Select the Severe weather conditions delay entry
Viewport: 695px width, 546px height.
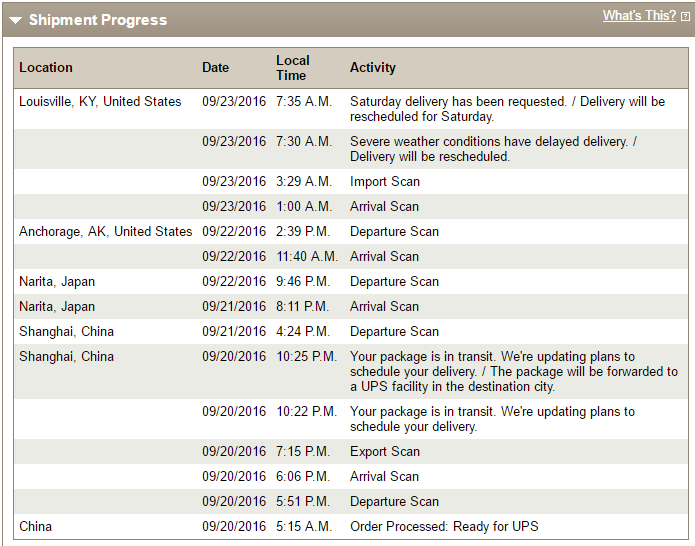(493, 149)
